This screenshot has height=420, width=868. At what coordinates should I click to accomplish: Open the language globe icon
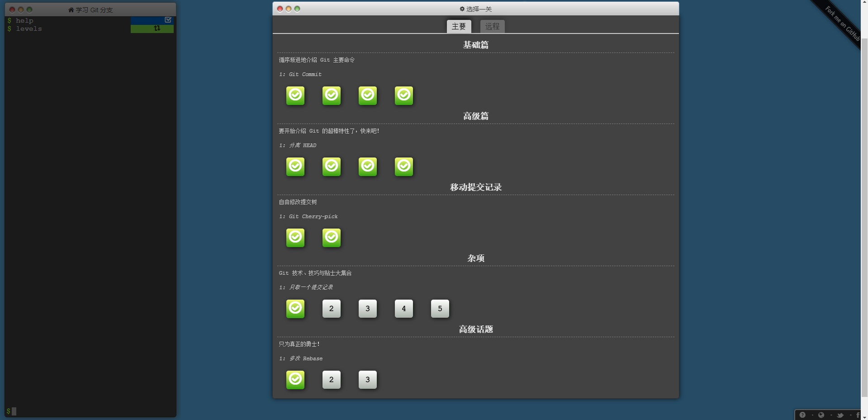821,415
